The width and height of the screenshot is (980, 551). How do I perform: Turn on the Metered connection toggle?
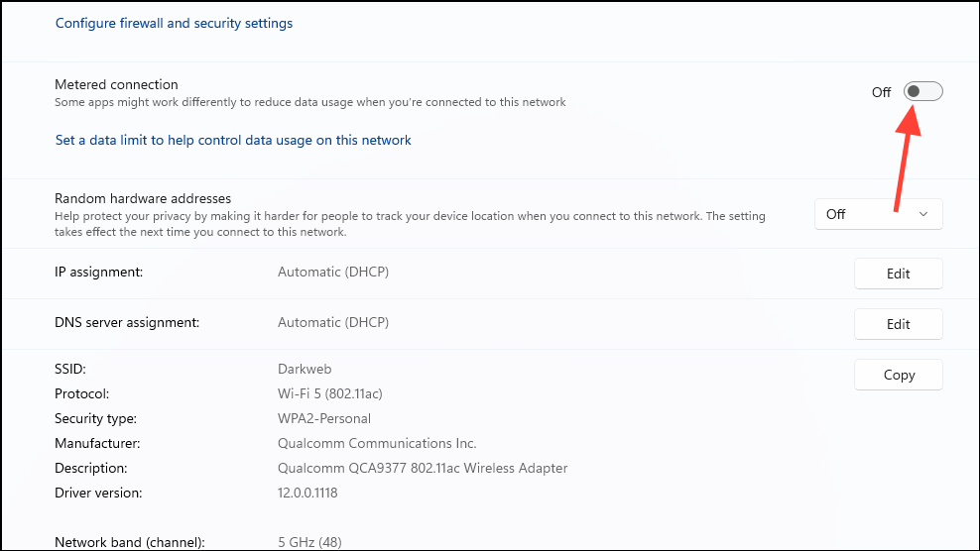[922, 92]
